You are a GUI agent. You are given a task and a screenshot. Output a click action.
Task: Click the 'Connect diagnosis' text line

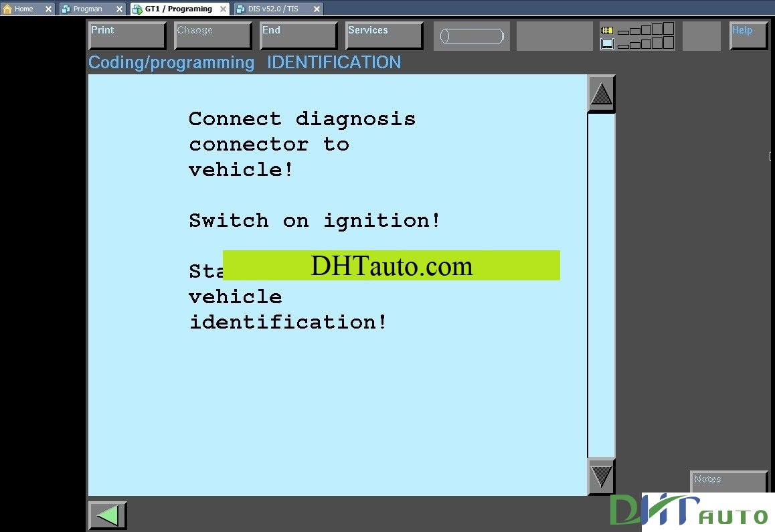[302, 118]
